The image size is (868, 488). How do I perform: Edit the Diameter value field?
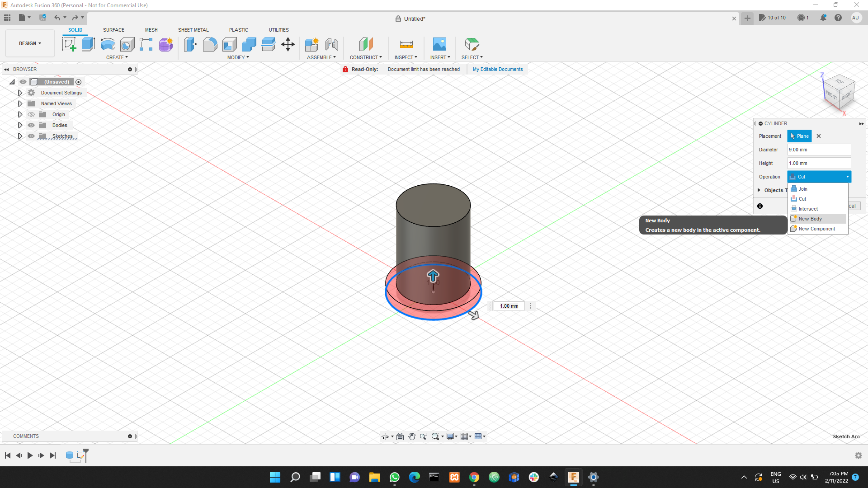pos(819,150)
